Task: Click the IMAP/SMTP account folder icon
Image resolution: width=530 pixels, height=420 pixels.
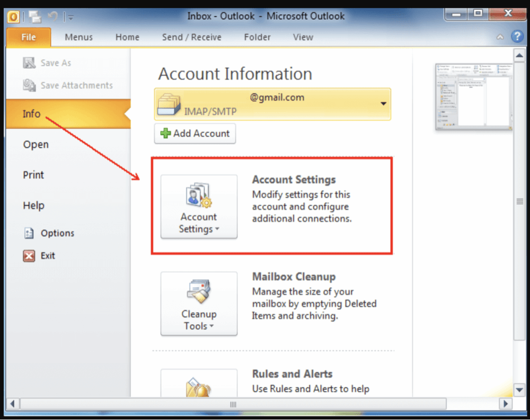Action: 170,104
